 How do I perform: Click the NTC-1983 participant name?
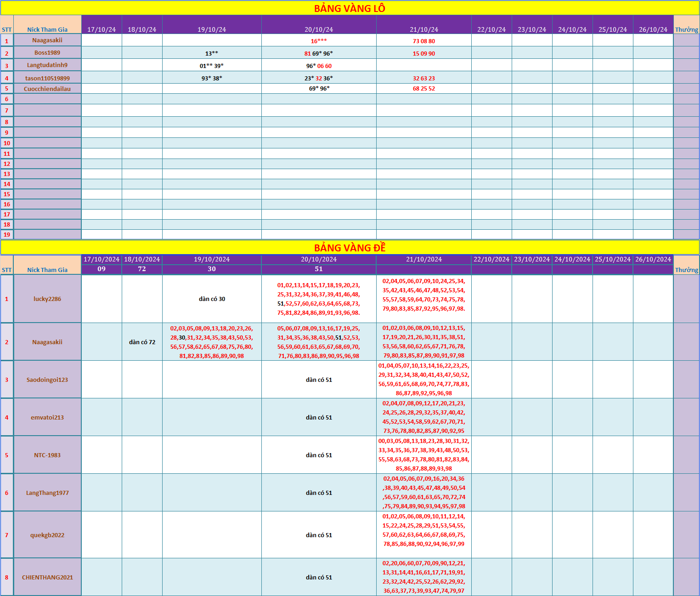click(47, 455)
